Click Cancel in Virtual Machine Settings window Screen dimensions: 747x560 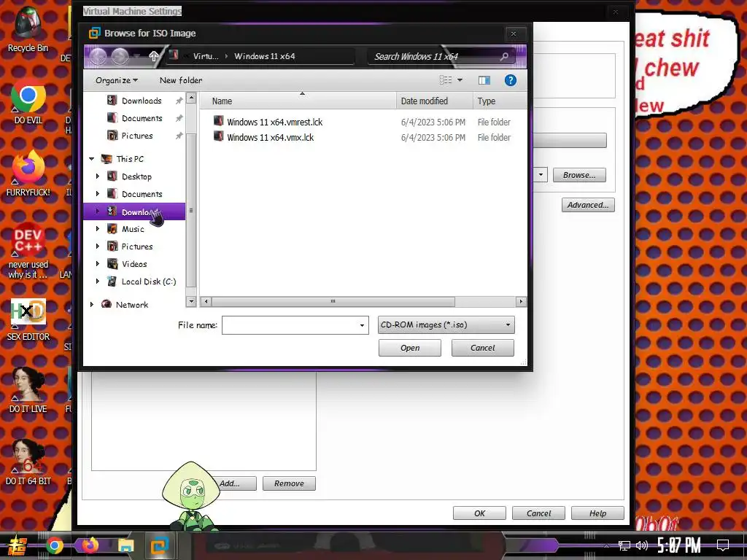tap(538, 513)
